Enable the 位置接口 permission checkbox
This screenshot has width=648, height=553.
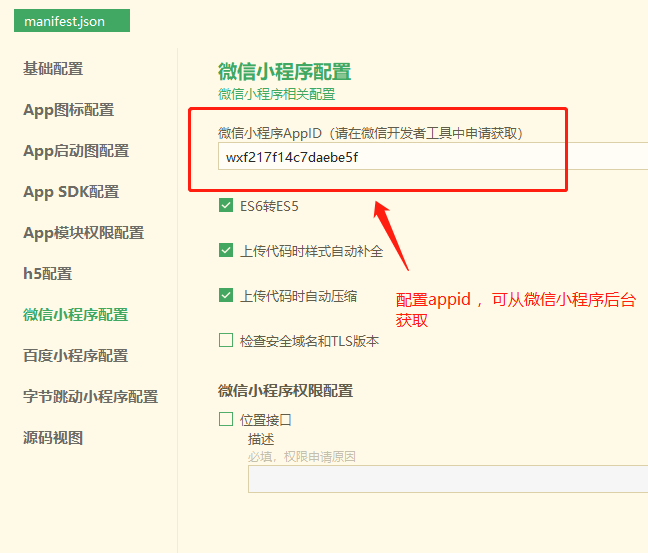[x=226, y=419]
